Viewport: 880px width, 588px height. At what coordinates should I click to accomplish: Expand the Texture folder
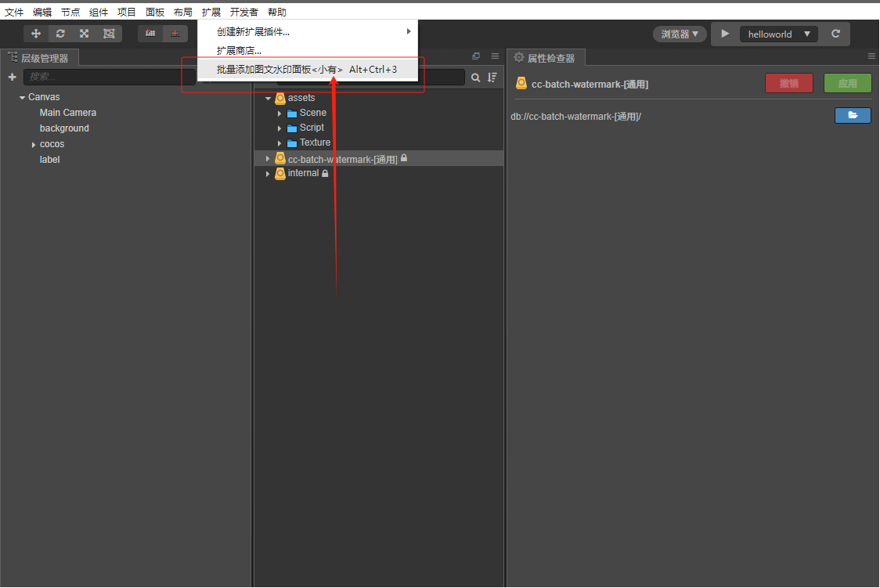click(280, 142)
